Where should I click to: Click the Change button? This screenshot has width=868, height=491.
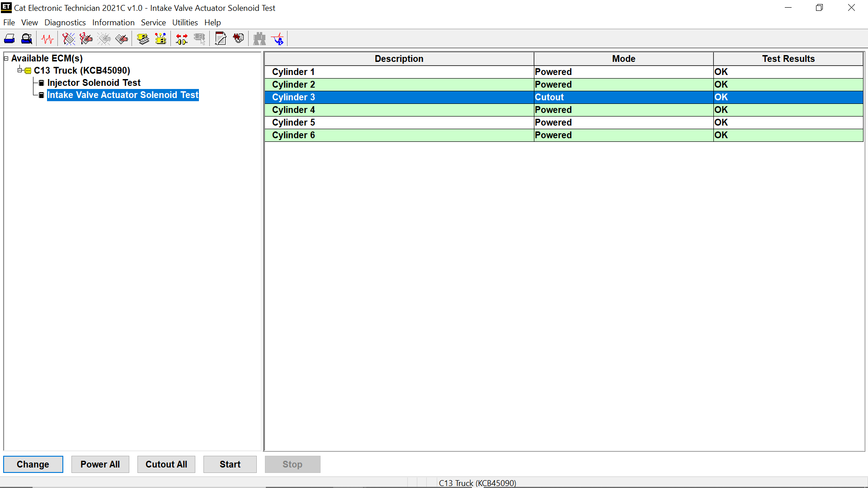33,464
